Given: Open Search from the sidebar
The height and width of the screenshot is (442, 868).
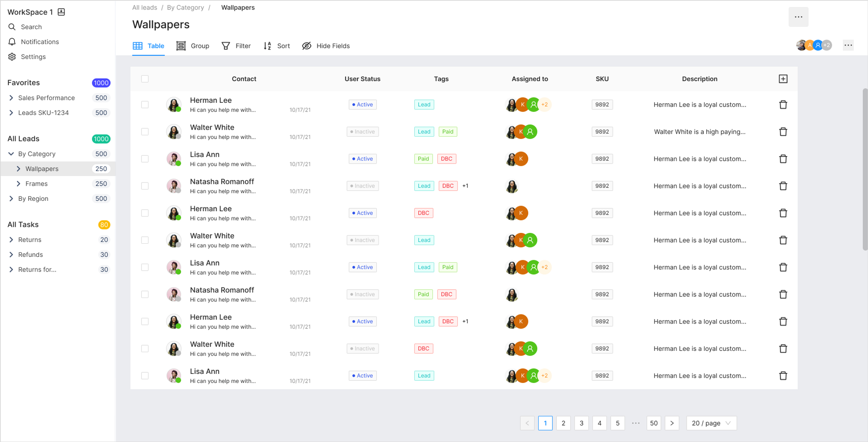Looking at the screenshot, I should [31, 27].
